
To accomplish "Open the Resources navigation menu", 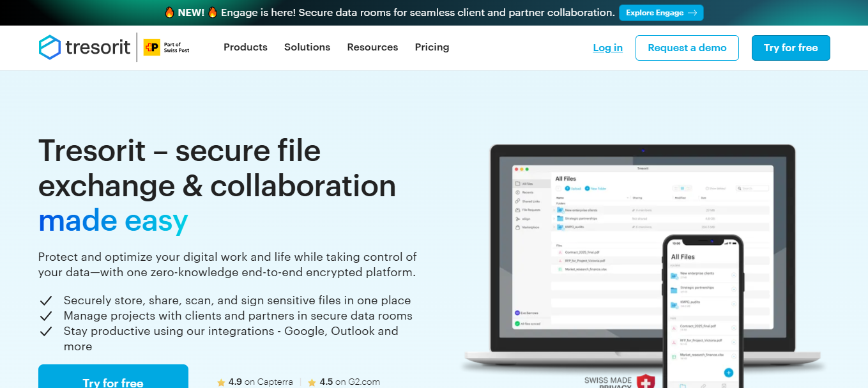I will coord(372,47).
